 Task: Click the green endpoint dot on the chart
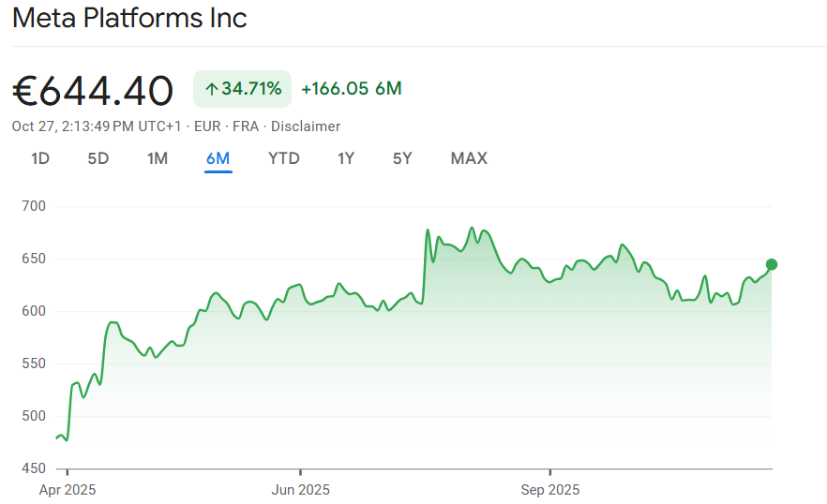(x=772, y=264)
